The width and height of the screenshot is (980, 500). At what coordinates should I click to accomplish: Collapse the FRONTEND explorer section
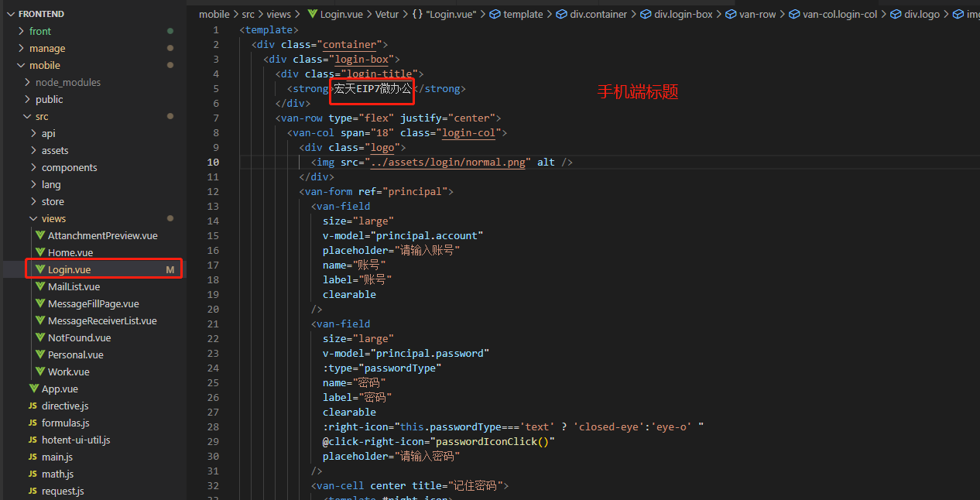11,14
